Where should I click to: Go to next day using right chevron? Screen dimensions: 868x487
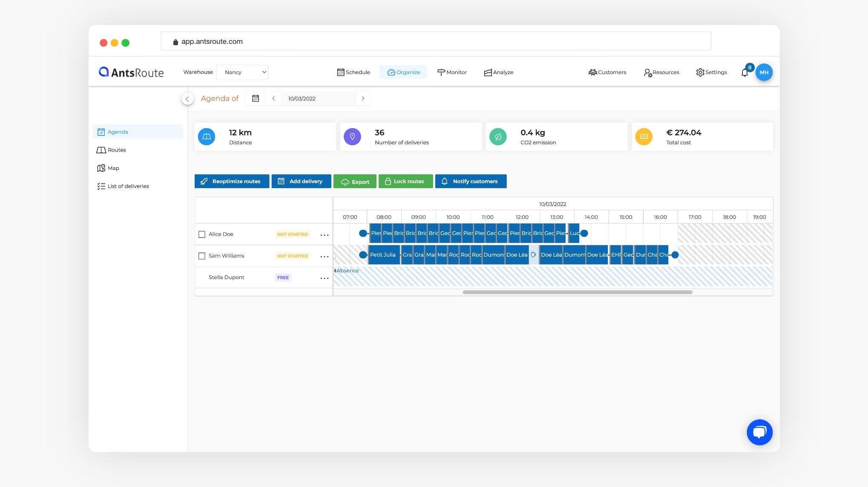[x=363, y=98]
